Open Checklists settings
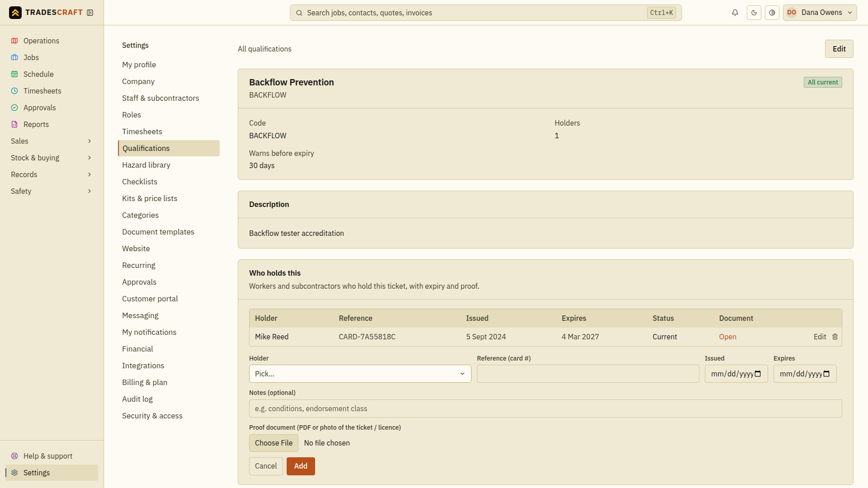 click(x=169, y=182)
